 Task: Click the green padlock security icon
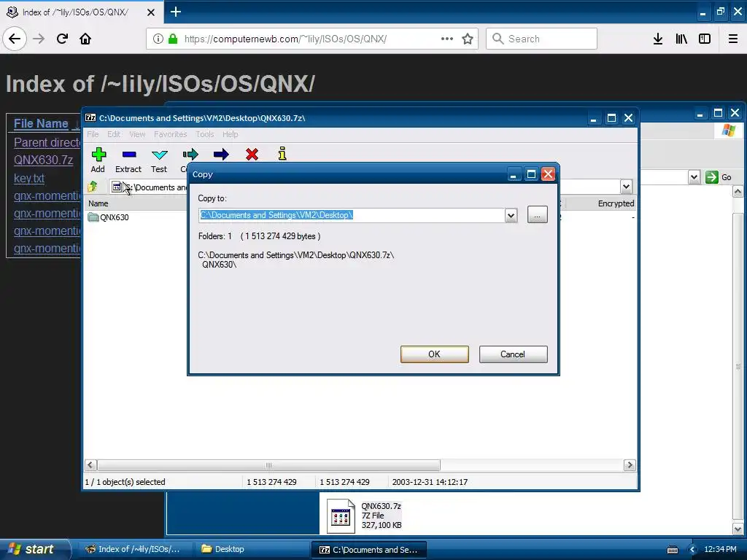[x=173, y=39]
